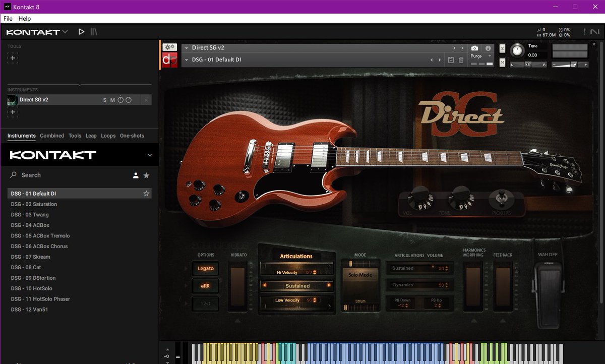Take snapshot with the camera icon
Screen dimensions: 605x364
click(474, 48)
